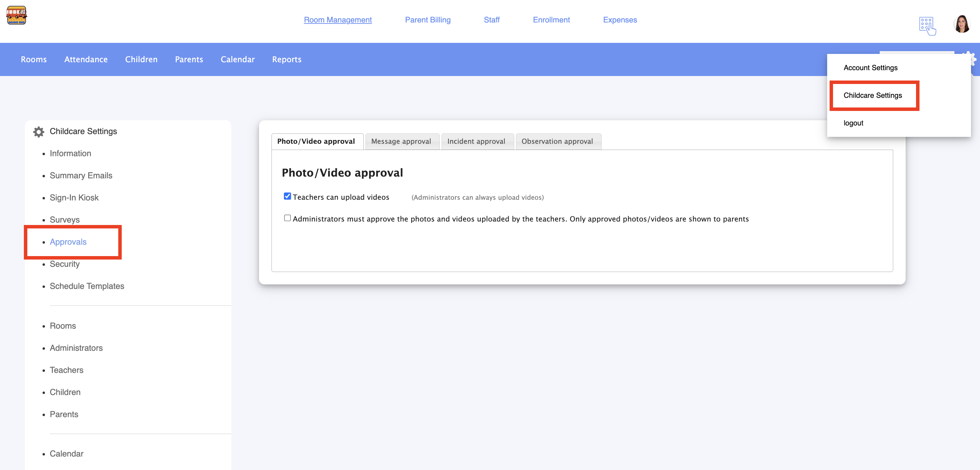Open the Incident approval tab
Image resolution: width=980 pixels, height=470 pixels.
click(476, 141)
